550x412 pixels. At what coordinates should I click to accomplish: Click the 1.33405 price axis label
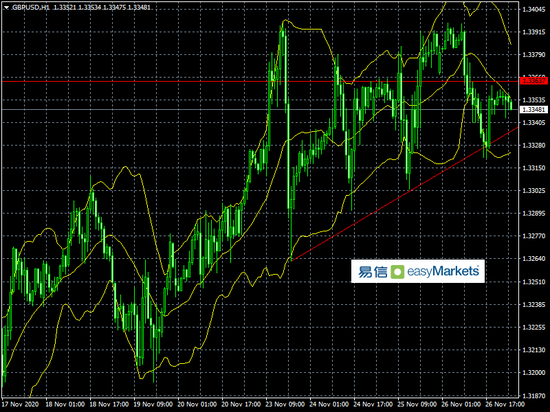tap(534, 122)
